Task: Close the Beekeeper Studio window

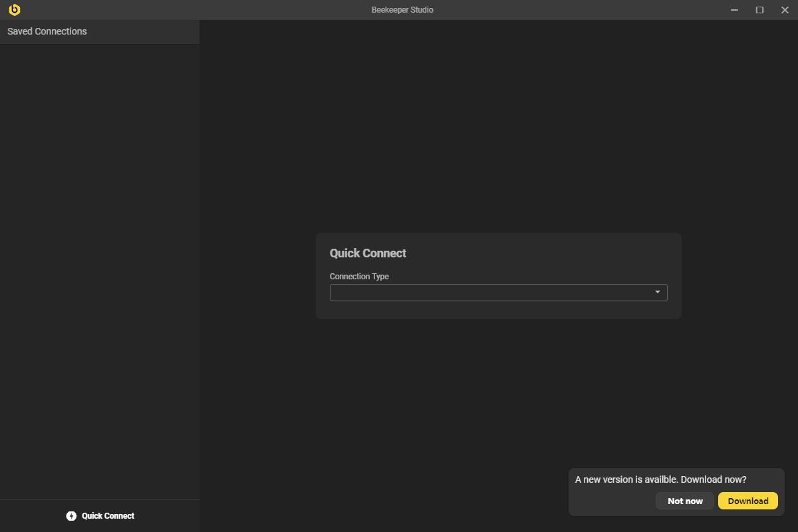Action: 785,10
